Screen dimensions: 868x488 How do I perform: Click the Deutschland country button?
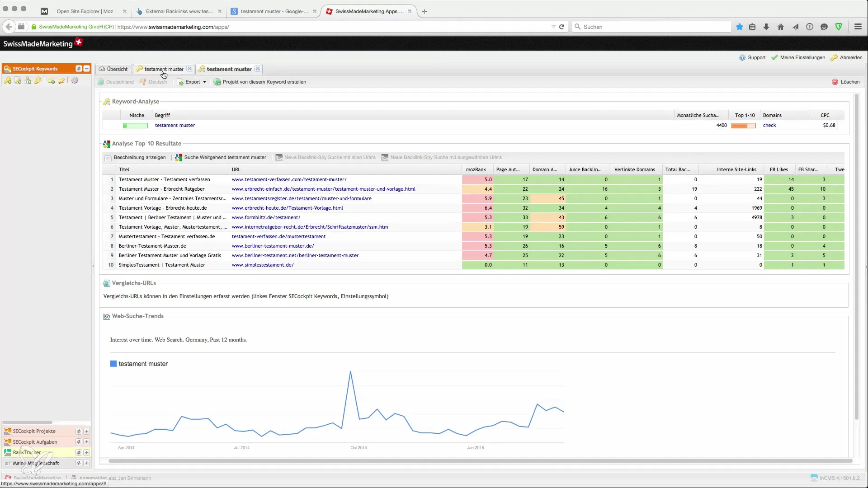[116, 82]
